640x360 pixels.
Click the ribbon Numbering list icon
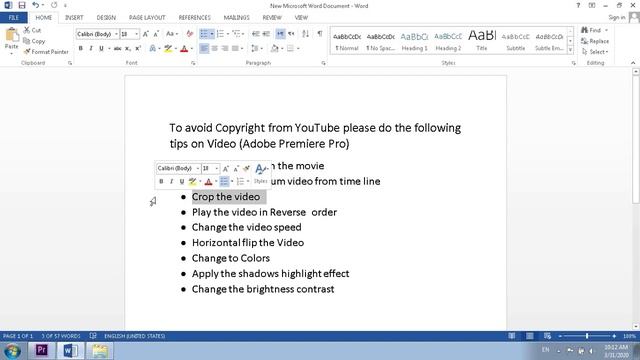pos(220,34)
